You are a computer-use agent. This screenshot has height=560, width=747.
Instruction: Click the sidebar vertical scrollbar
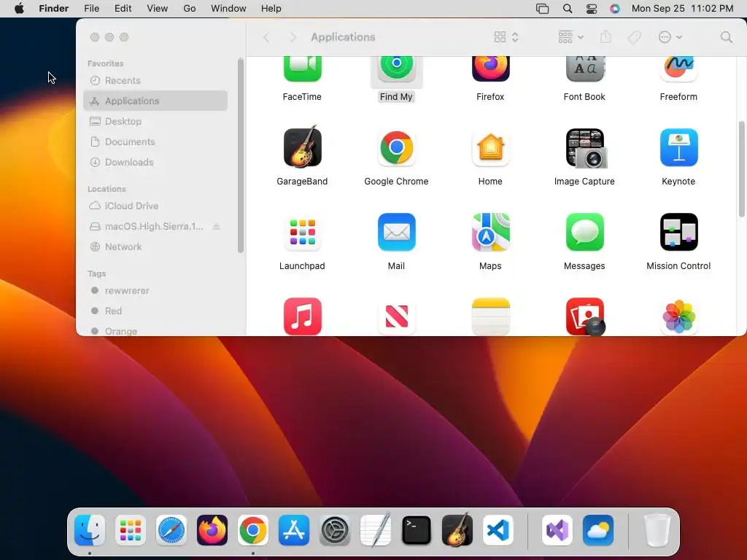241,156
